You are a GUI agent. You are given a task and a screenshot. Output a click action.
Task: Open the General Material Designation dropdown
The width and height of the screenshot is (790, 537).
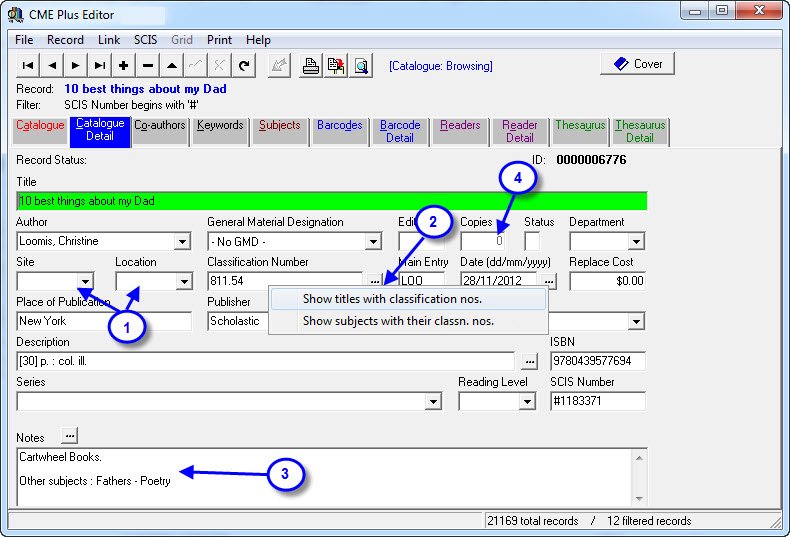(373, 241)
